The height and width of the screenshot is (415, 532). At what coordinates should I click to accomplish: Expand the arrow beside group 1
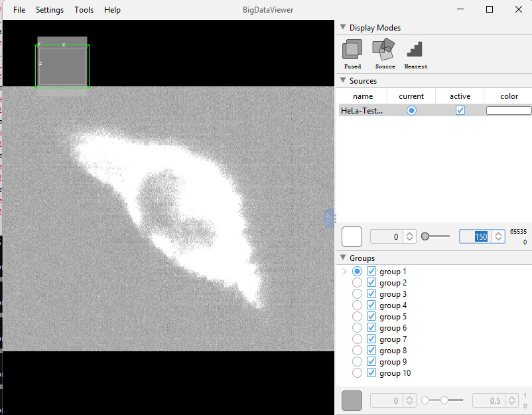(x=344, y=271)
